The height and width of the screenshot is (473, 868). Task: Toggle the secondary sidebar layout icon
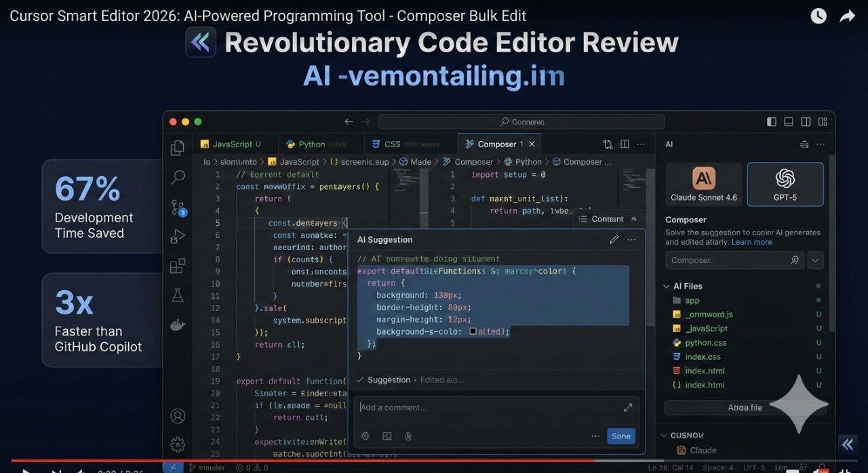point(806,122)
